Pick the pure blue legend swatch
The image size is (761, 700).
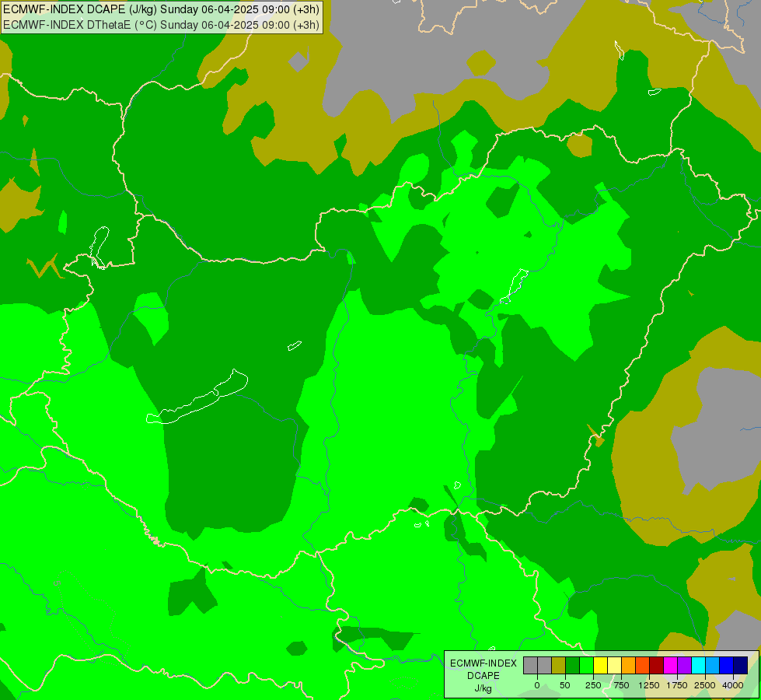pyautogui.click(x=727, y=666)
